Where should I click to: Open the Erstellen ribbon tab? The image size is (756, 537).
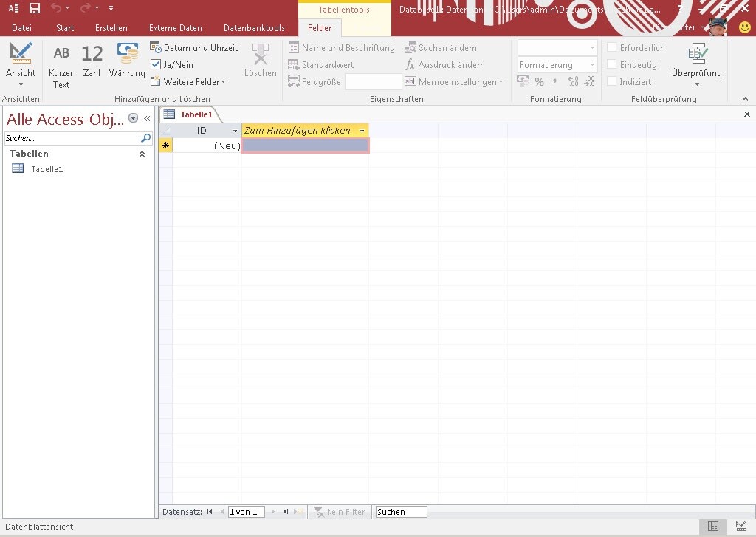[x=111, y=28]
